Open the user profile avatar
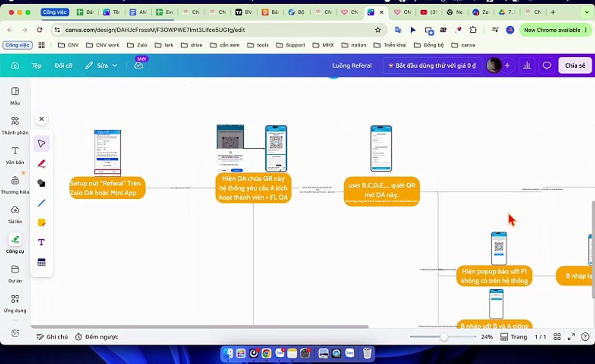This screenshot has height=364, width=595. click(494, 66)
